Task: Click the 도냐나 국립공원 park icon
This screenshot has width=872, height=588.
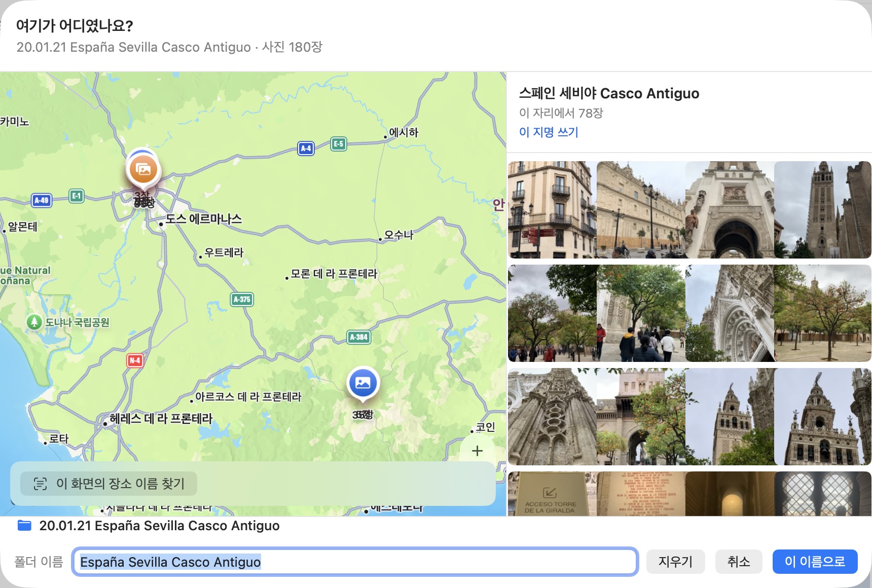Action: (34, 322)
